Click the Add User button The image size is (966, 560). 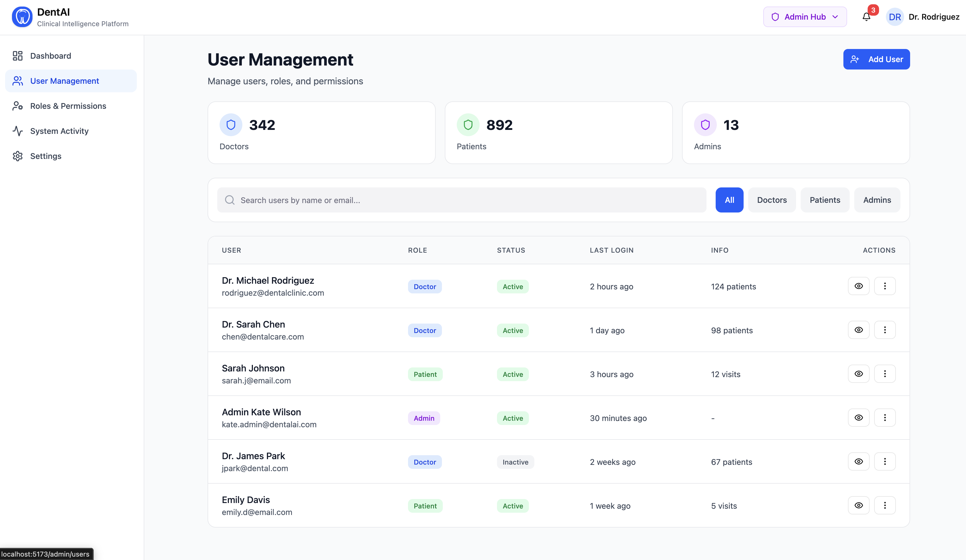(x=876, y=59)
